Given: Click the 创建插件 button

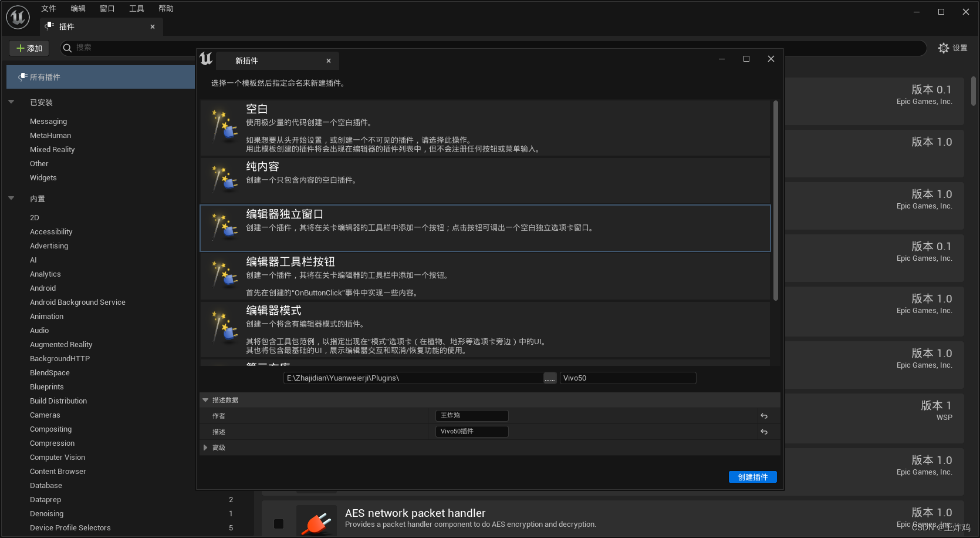Looking at the screenshot, I should click(752, 476).
